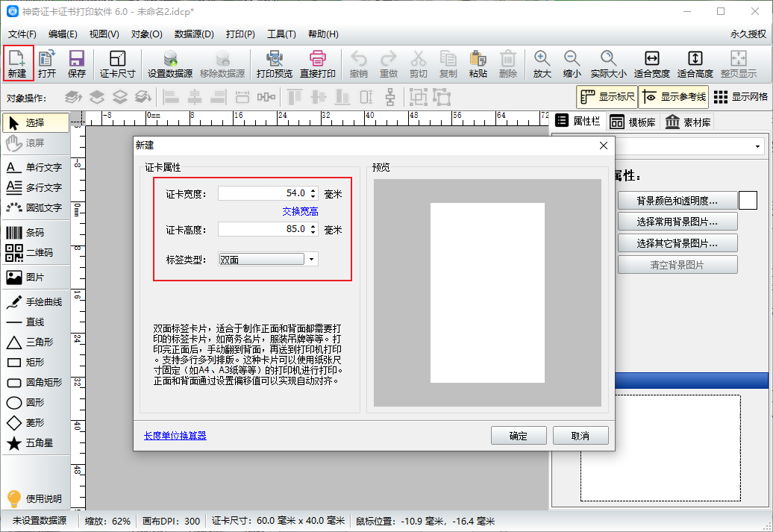Switch to the 素材库 tab
The height and width of the screenshot is (532, 773).
pyautogui.click(x=688, y=122)
